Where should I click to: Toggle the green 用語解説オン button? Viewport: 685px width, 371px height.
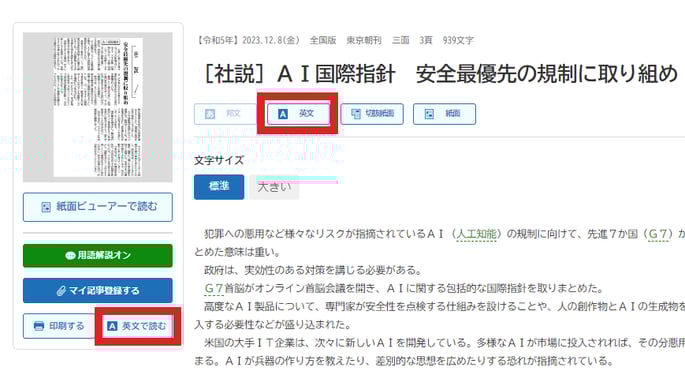click(97, 255)
